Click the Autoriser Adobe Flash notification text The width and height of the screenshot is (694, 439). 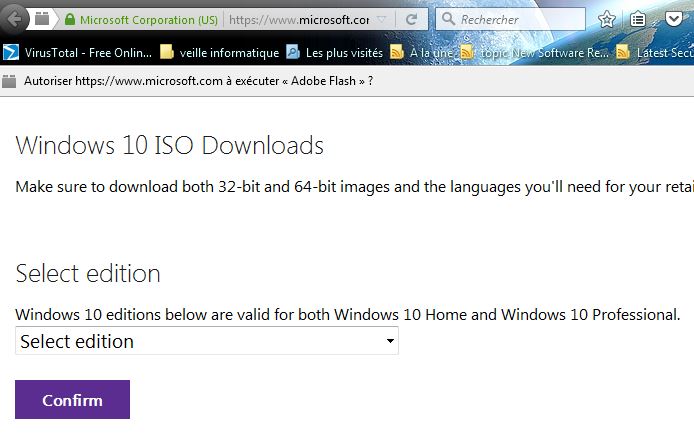pos(198,81)
